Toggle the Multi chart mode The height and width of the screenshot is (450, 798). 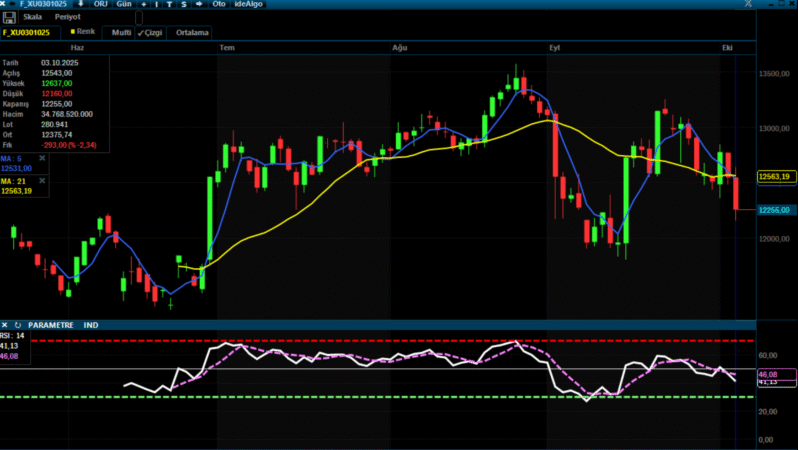click(x=121, y=33)
